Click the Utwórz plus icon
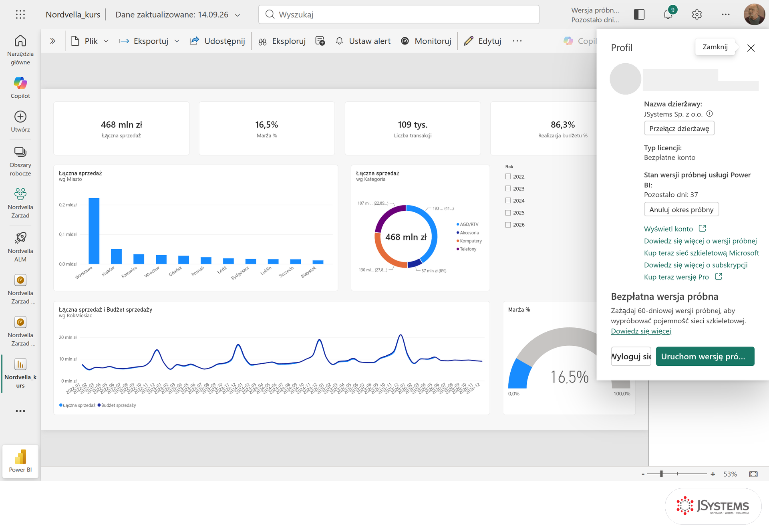 [20, 117]
